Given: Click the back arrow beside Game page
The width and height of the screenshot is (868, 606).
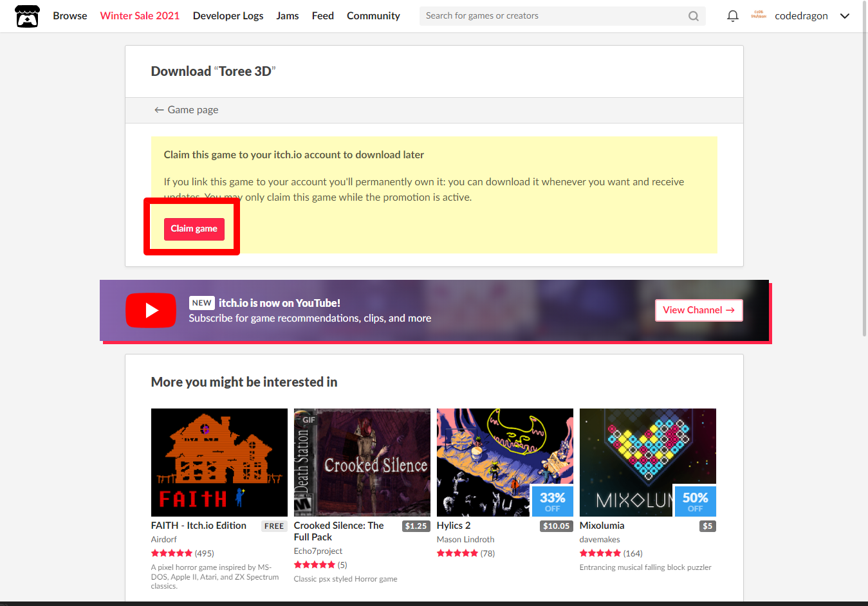Looking at the screenshot, I should tap(159, 110).
